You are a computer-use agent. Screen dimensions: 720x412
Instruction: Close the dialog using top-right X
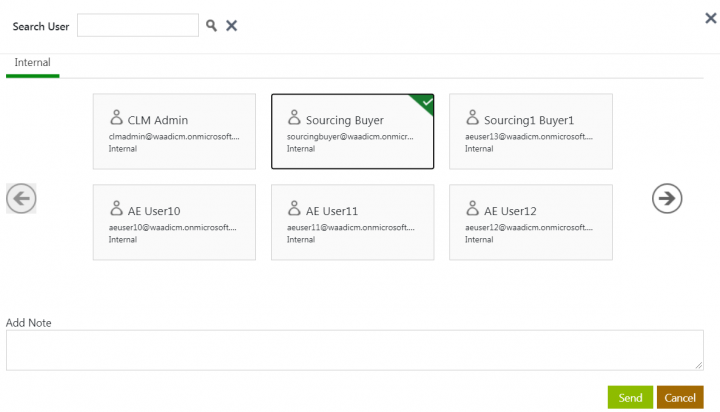tap(711, 17)
